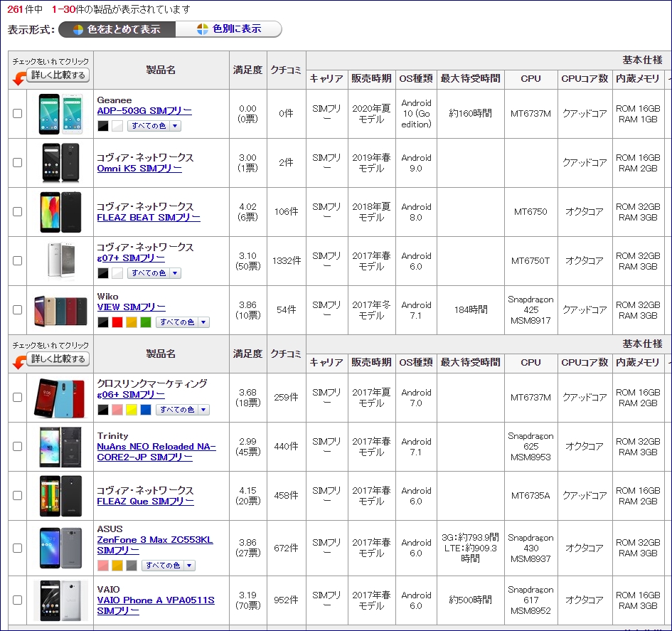Open すべての色 dropdown for ZenFone 3 Max
Image resolution: width=672 pixels, height=631 pixels.
(169, 566)
